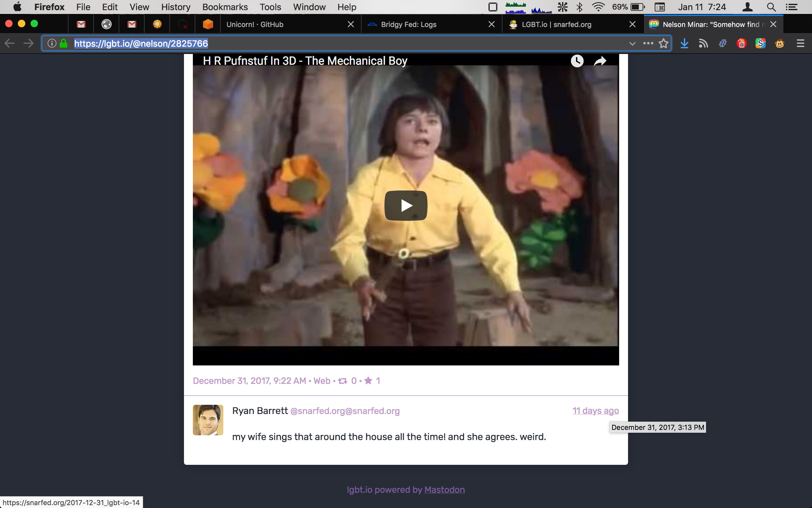Open the History menu
The height and width of the screenshot is (508, 812).
click(x=176, y=7)
